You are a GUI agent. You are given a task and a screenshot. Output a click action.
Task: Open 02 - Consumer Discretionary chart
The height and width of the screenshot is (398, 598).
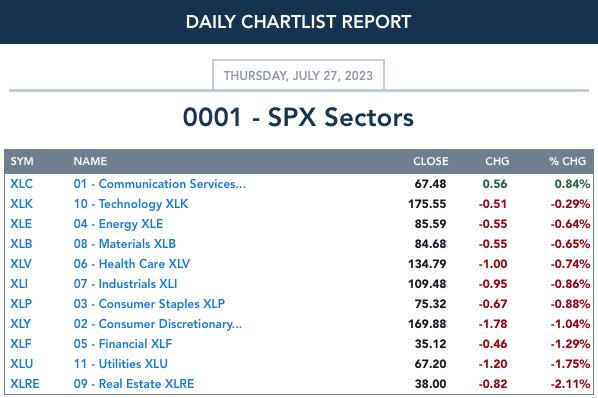click(158, 324)
